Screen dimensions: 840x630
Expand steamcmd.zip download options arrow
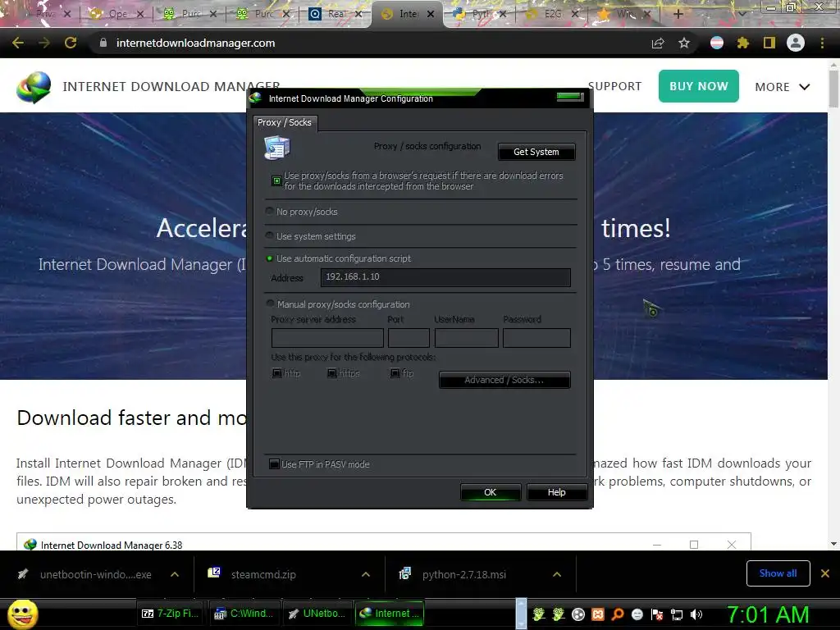pos(366,574)
